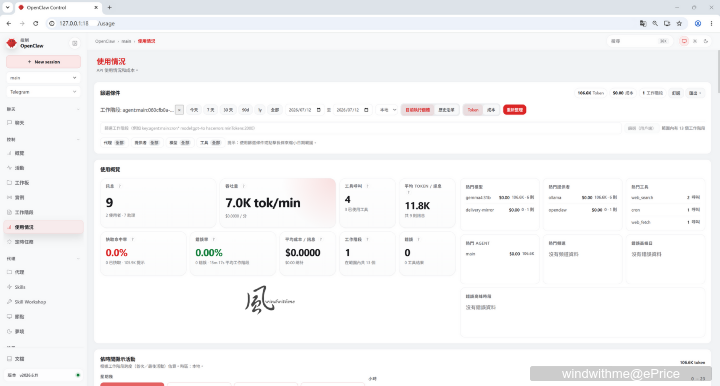Click the 106.6K Token summary chip
The height and width of the screenshot is (386, 720).
pos(591,93)
